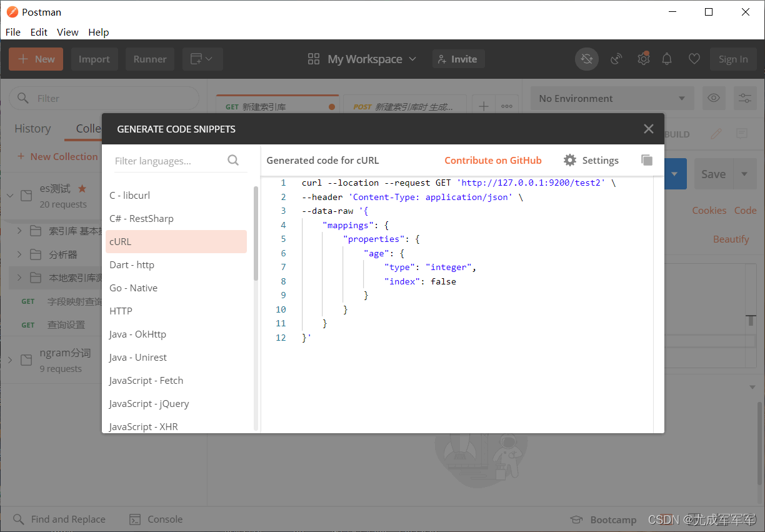Click New Collection link
This screenshot has width=765, height=532.
57,156
